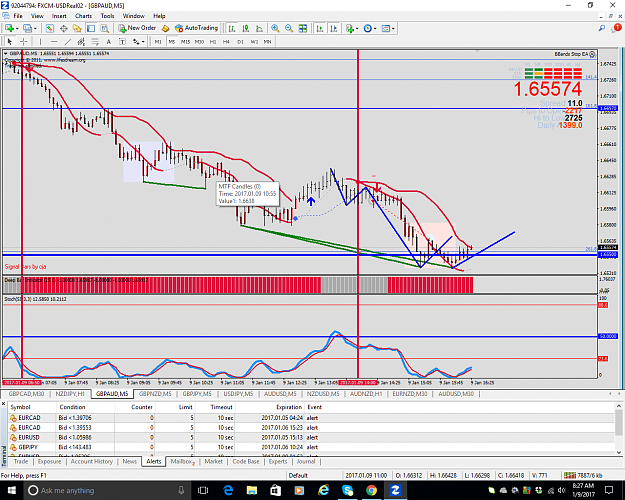Switch timeframe to M1
This screenshot has height=500, width=625.
tap(158, 41)
